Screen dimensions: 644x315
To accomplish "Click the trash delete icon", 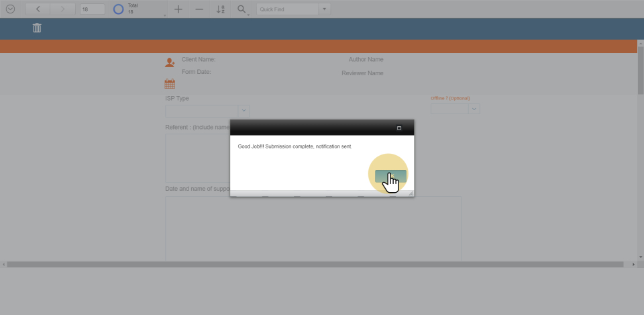I will tap(37, 28).
